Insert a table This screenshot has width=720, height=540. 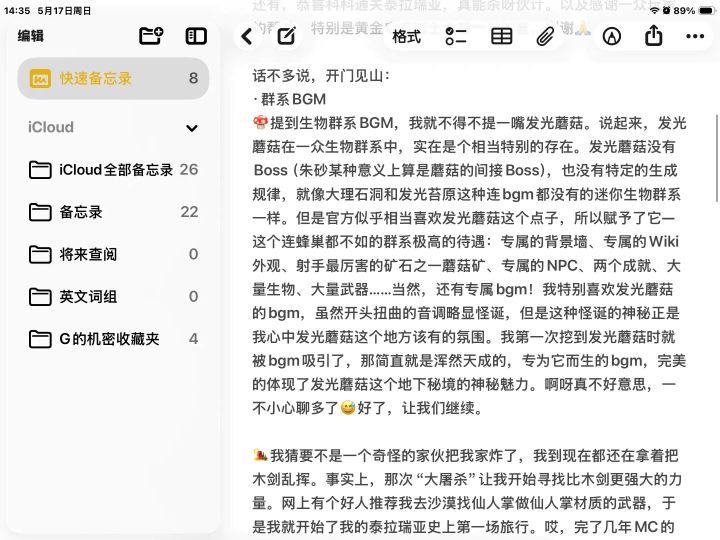(x=501, y=36)
